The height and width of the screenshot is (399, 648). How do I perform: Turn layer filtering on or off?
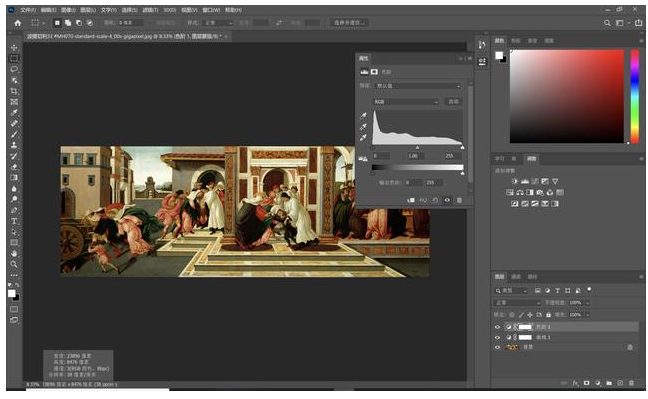pos(589,289)
